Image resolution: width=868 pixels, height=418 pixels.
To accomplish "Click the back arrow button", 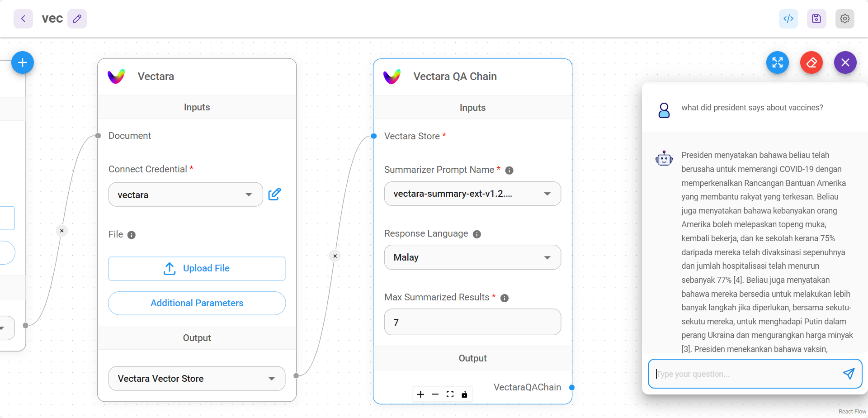I will coord(23,19).
